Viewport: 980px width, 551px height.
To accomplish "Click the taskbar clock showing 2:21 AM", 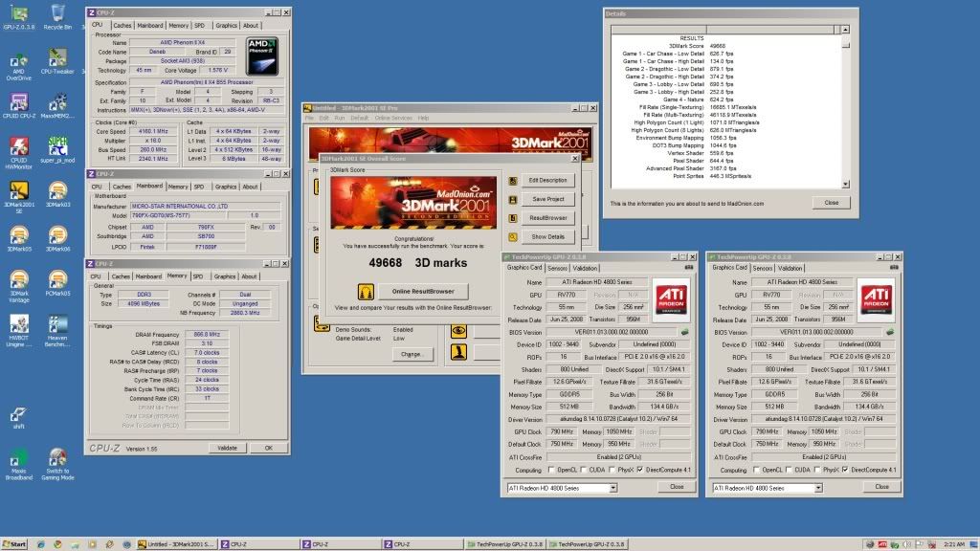I will (954, 544).
